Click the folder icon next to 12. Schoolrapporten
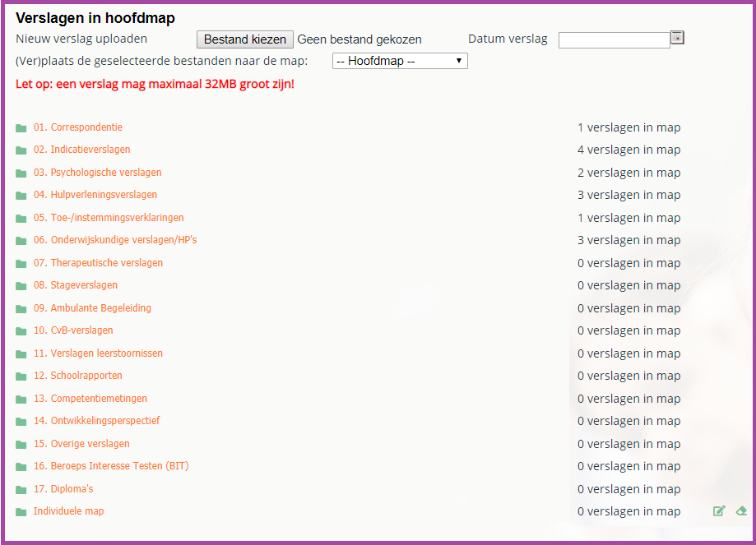The height and width of the screenshot is (545, 756). pos(21,376)
